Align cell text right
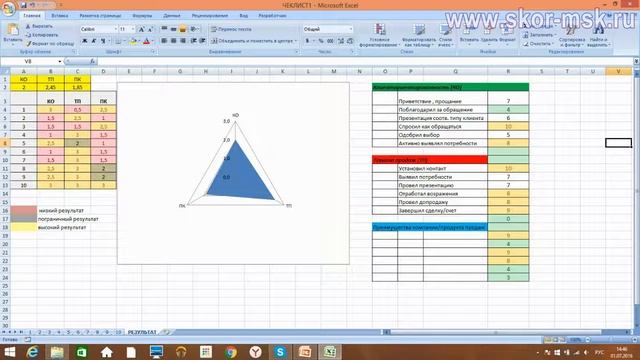 tap(183, 41)
